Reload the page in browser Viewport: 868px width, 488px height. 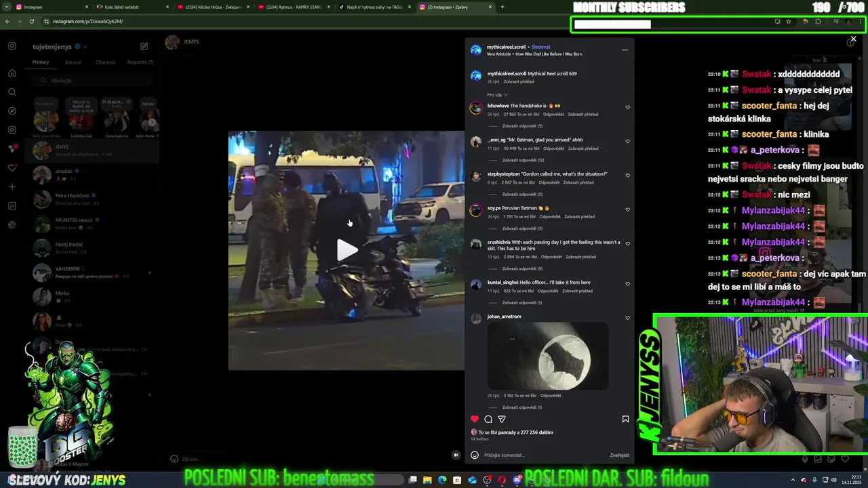click(x=31, y=21)
